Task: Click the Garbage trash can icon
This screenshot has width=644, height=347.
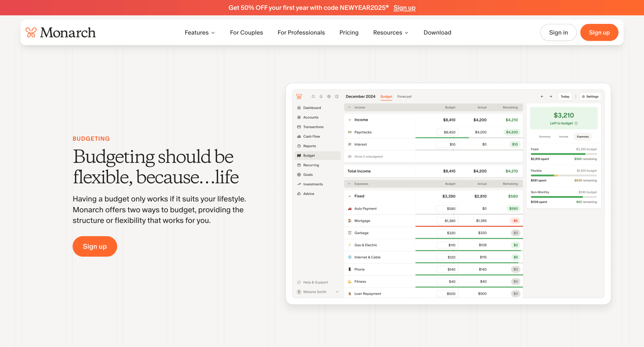Action: [x=350, y=233]
